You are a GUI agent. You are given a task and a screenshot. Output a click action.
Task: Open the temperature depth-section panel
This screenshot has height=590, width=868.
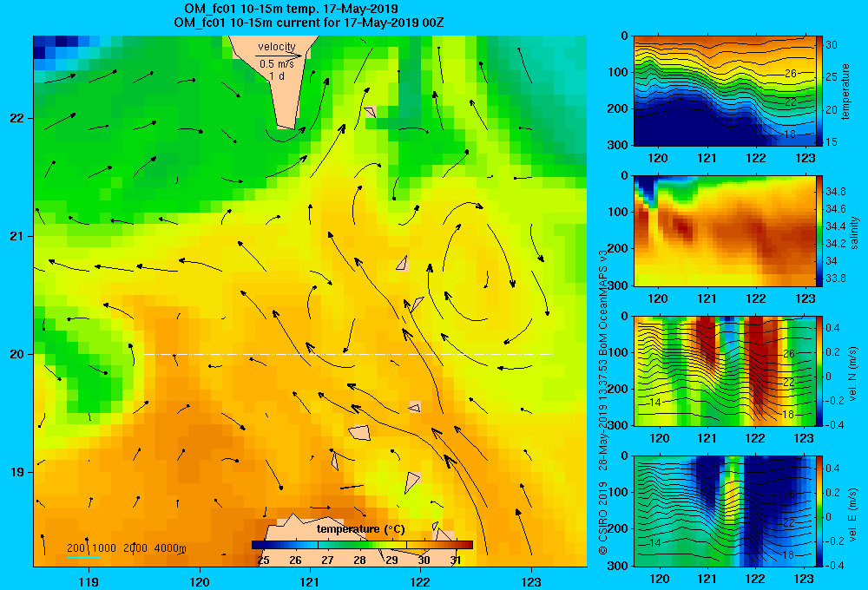(725, 91)
